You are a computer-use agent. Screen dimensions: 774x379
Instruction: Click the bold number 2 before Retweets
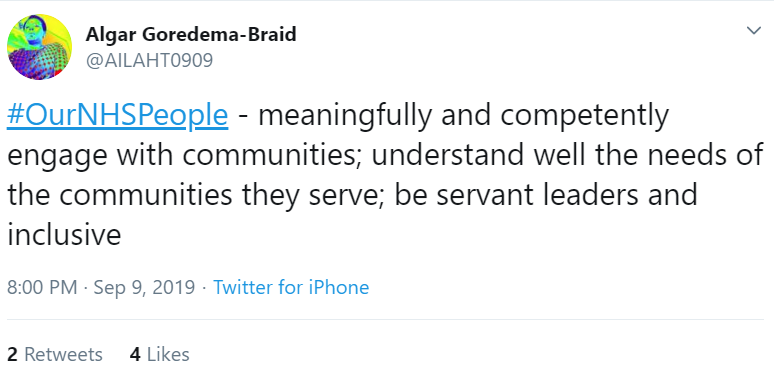pyautogui.click(x=12, y=354)
